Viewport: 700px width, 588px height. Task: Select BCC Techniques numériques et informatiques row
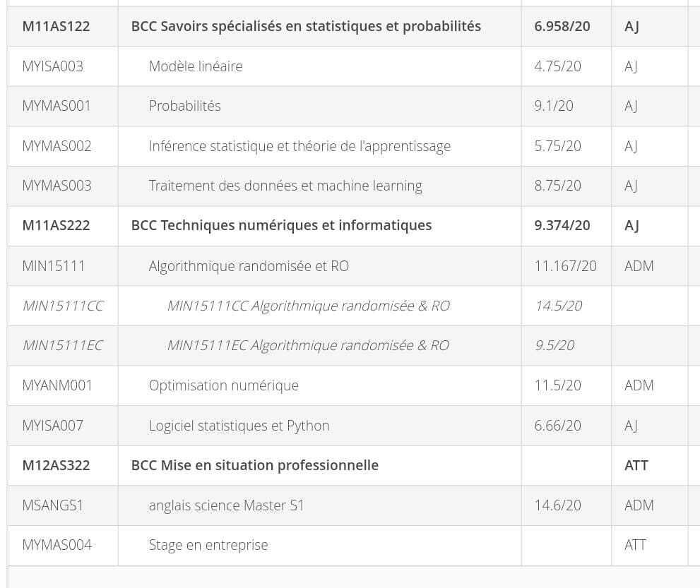pos(348,226)
